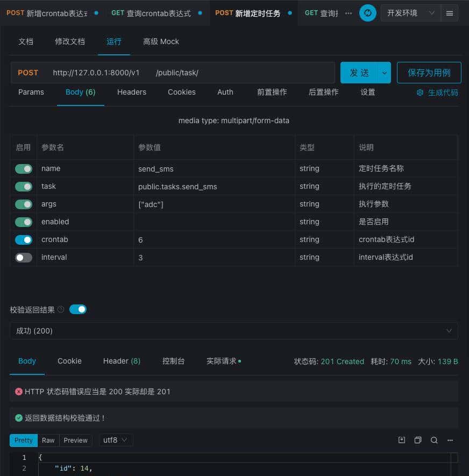Click the more options dots in response toolbar
Viewport: 469px width, 476px height.
coord(450,440)
